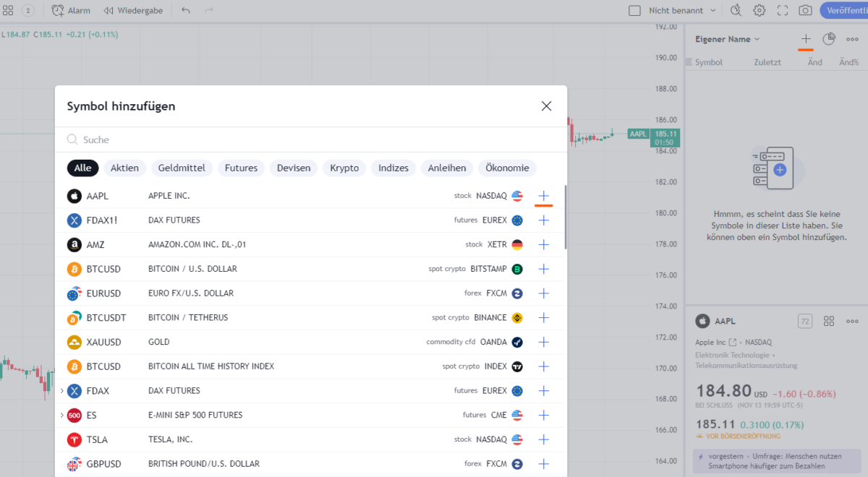Add EURUSD with its plus icon
The width and height of the screenshot is (868, 477).
(544, 293)
